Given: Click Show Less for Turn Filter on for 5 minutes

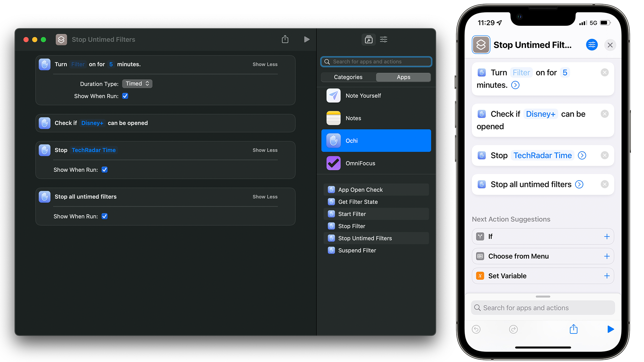Looking at the screenshot, I should [265, 64].
